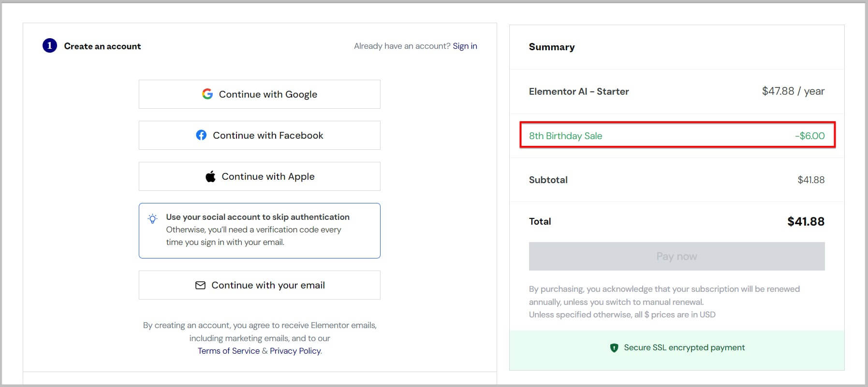Open the Terms of Service link

click(229, 351)
